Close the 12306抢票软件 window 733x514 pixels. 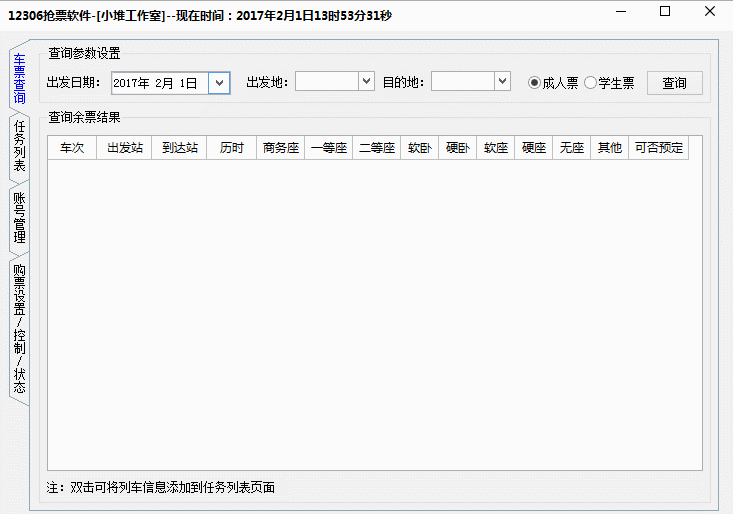710,12
